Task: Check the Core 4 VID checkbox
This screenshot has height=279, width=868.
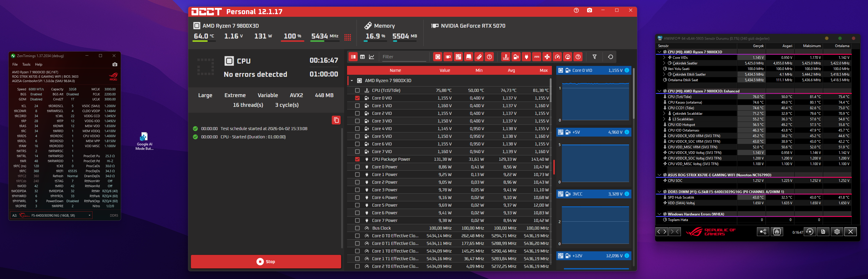Action: tap(357, 129)
